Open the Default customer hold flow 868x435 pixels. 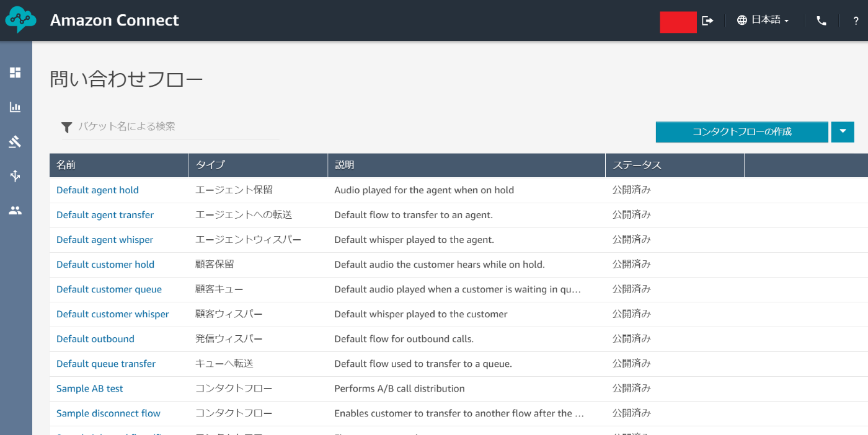[x=105, y=265]
